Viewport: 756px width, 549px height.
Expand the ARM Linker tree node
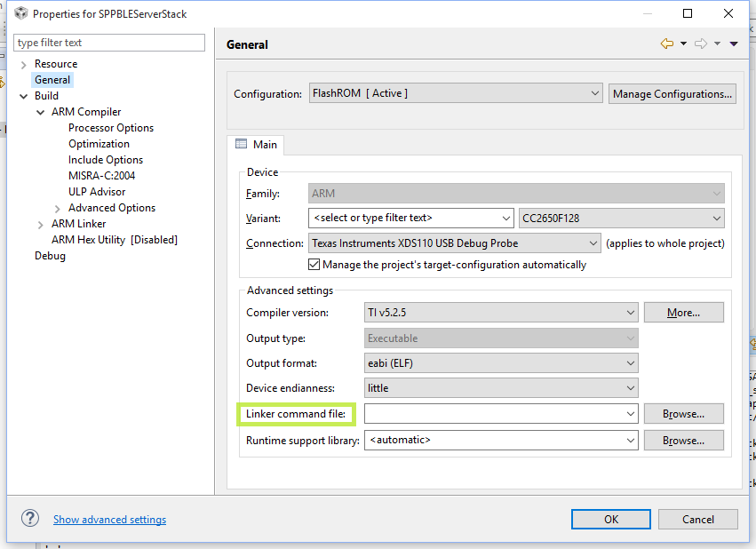pos(41,224)
